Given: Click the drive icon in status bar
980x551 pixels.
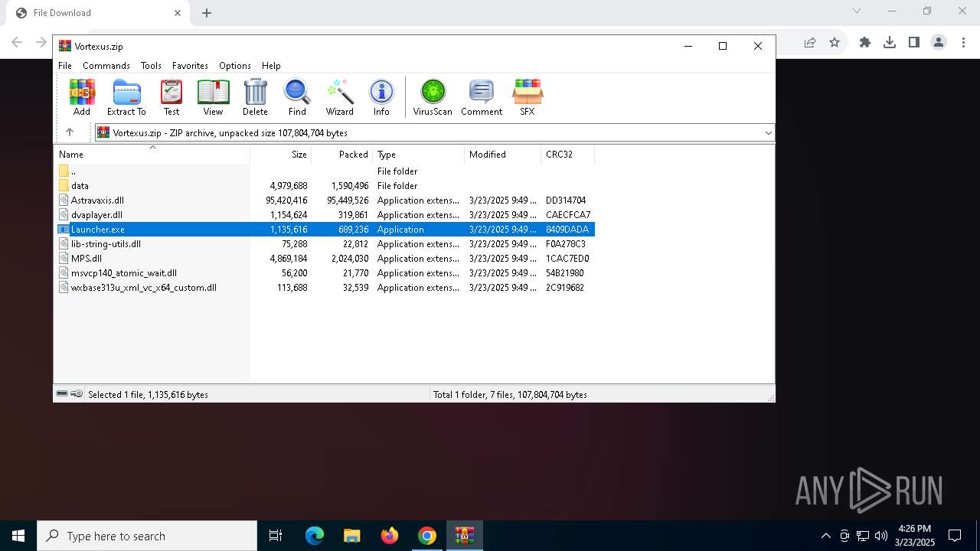Looking at the screenshot, I should click(x=62, y=394).
